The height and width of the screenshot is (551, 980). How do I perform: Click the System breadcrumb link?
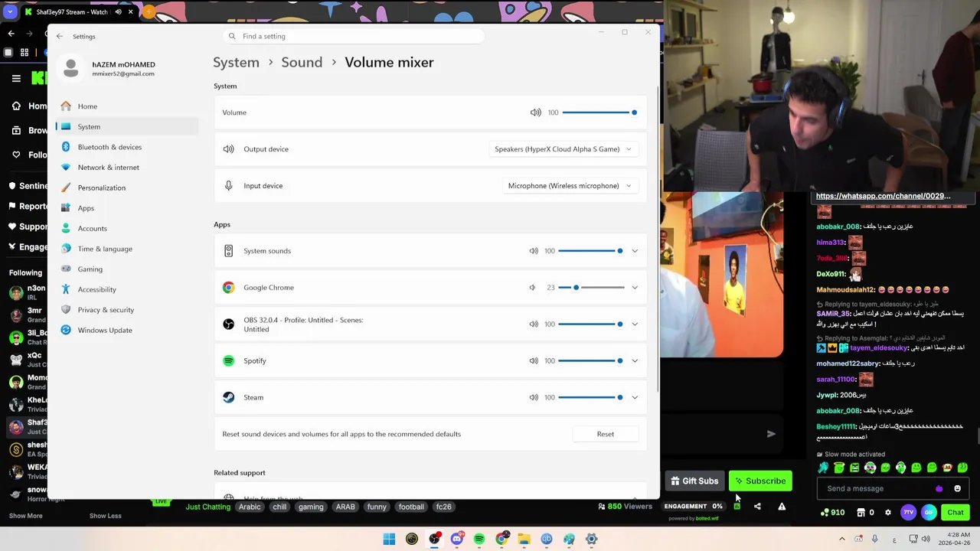[x=236, y=63]
